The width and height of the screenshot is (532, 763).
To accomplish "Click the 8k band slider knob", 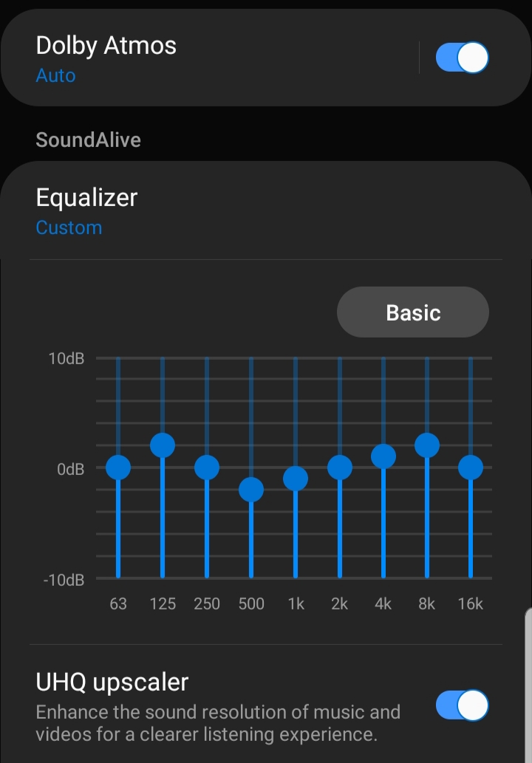I will (x=427, y=445).
